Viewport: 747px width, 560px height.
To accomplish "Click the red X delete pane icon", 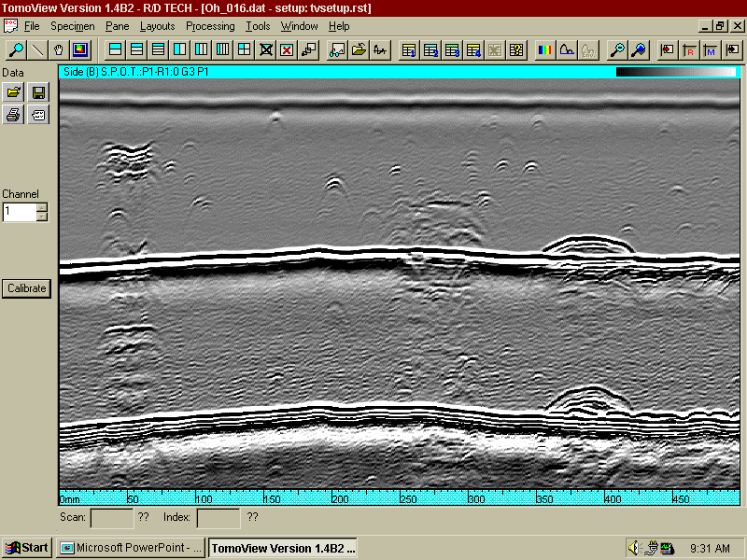I will point(287,49).
